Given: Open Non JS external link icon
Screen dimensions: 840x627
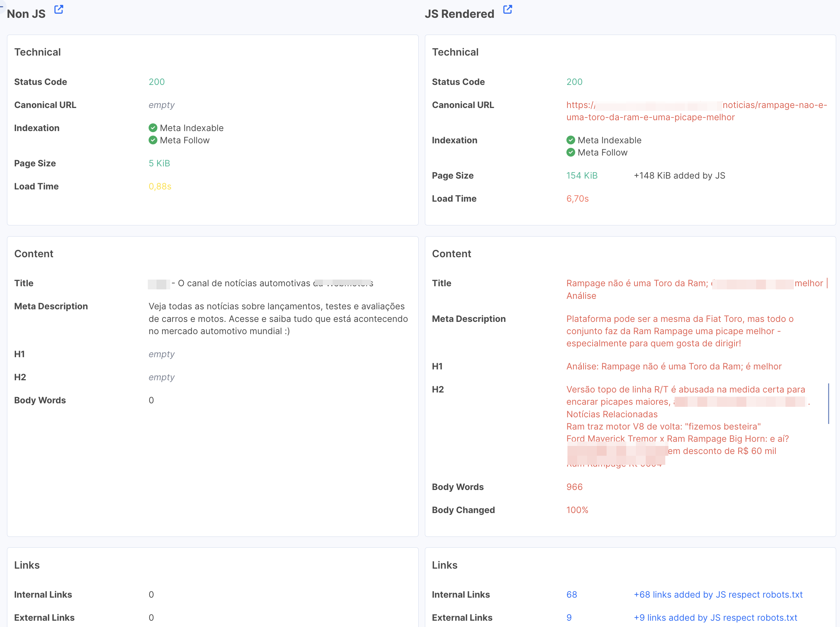Looking at the screenshot, I should point(59,9).
